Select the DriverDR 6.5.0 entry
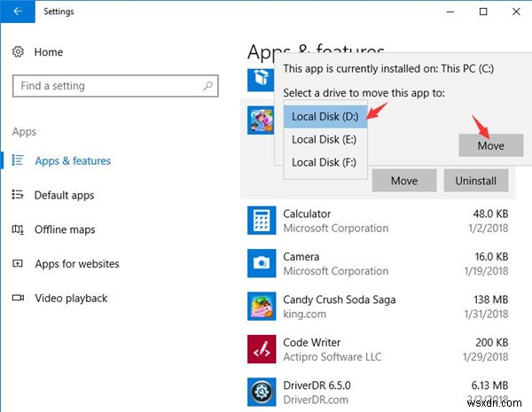This screenshot has height=412, width=532. coord(317,385)
